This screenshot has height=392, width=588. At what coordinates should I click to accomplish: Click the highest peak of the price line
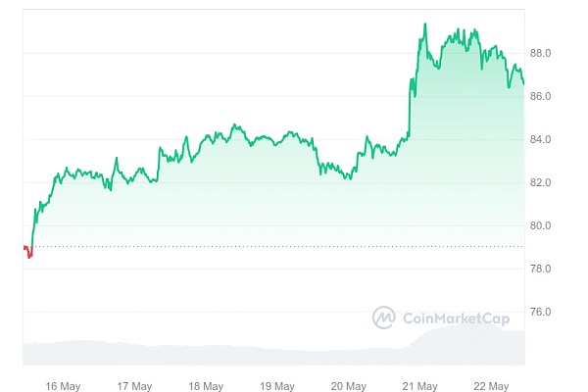click(x=424, y=24)
